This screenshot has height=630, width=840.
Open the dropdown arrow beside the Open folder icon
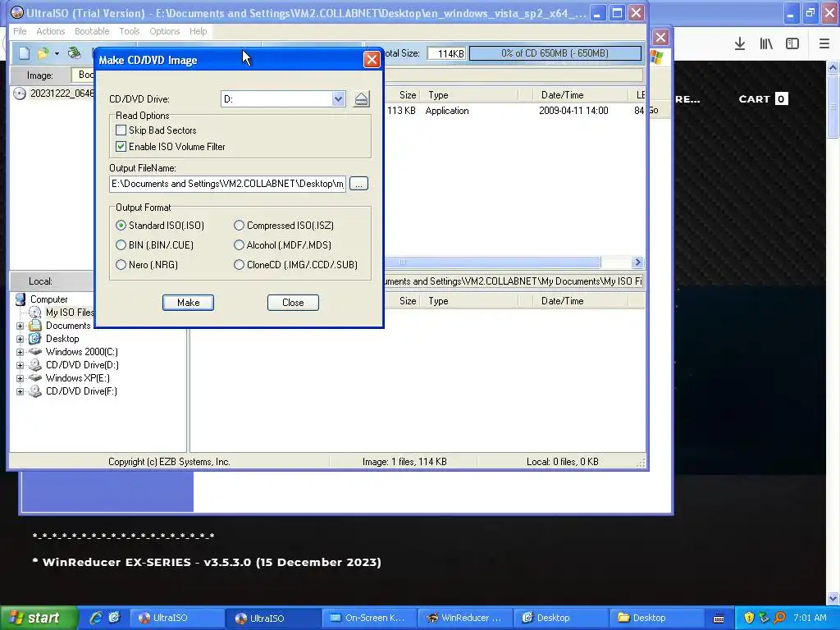57,53
